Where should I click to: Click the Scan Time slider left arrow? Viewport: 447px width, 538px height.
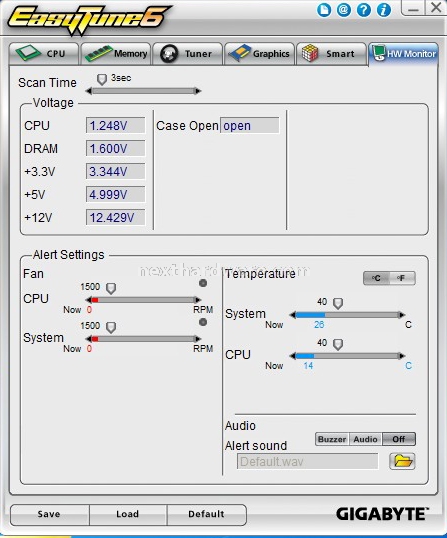pos(89,91)
